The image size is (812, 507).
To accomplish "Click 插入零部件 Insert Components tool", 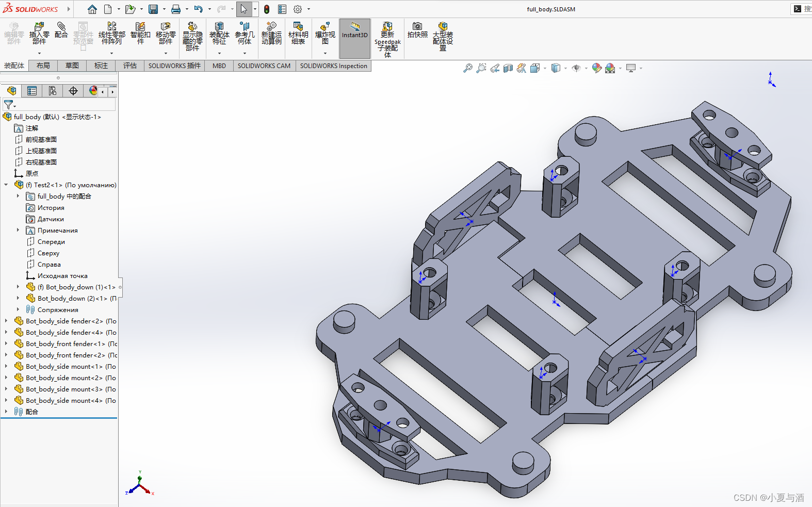I will click(x=39, y=34).
